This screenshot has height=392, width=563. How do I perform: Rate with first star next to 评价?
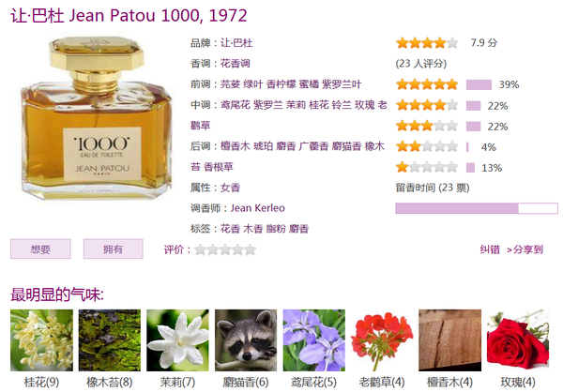[x=200, y=249]
